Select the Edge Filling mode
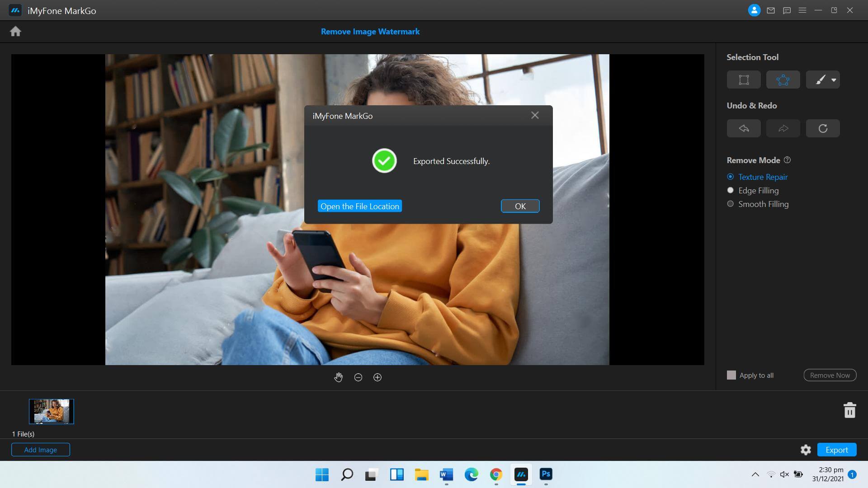Image resolution: width=868 pixels, height=488 pixels. 753,190
